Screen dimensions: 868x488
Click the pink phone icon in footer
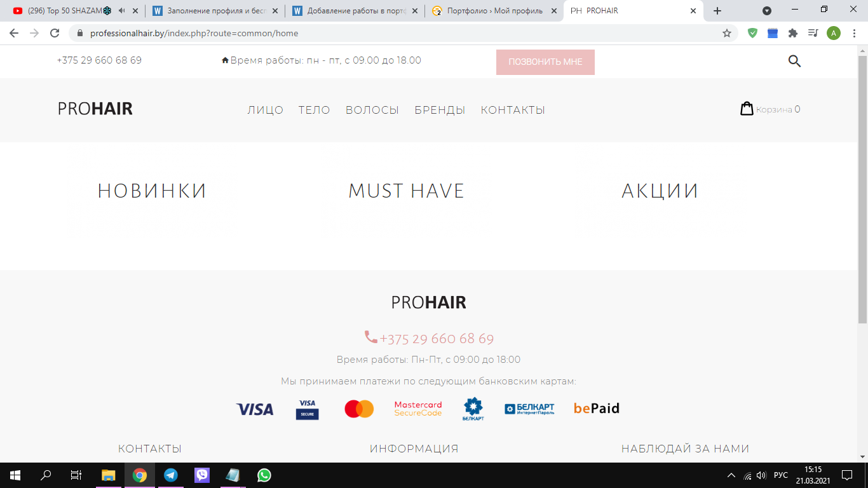[x=370, y=337]
